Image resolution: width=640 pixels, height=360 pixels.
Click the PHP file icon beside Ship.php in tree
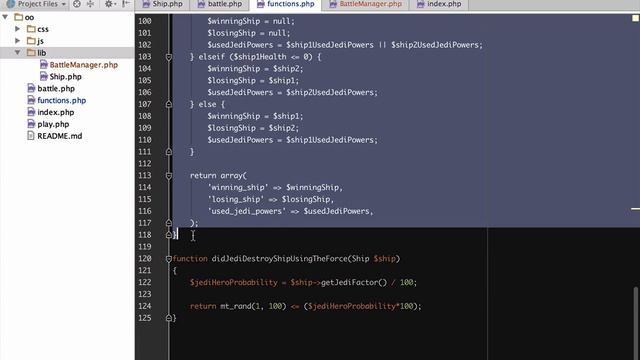43,76
